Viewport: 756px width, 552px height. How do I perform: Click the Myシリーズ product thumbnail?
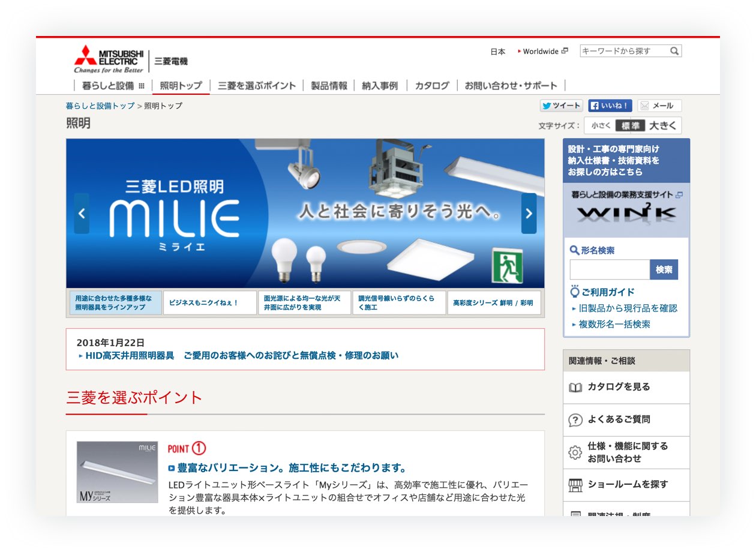click(x=118, y=472)
